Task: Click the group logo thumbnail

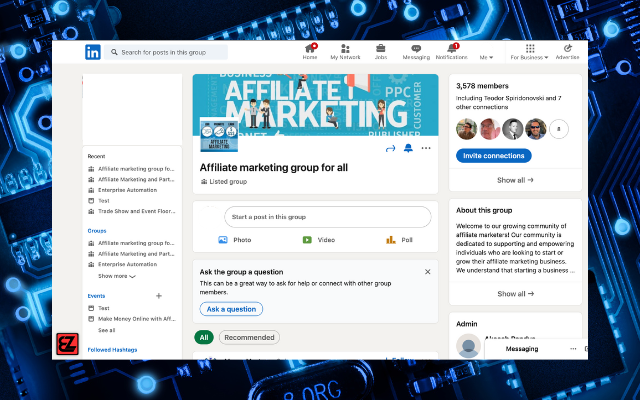Action: point(219,135)
